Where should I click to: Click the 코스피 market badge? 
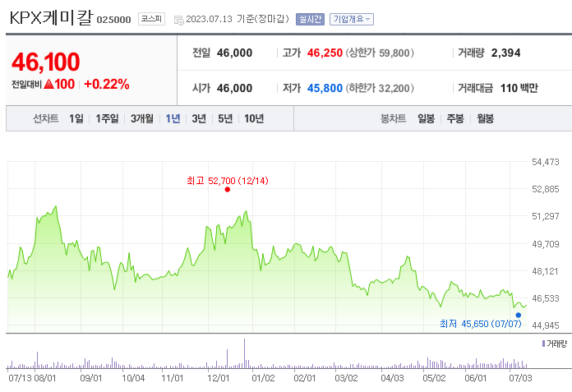click(151, 19)
